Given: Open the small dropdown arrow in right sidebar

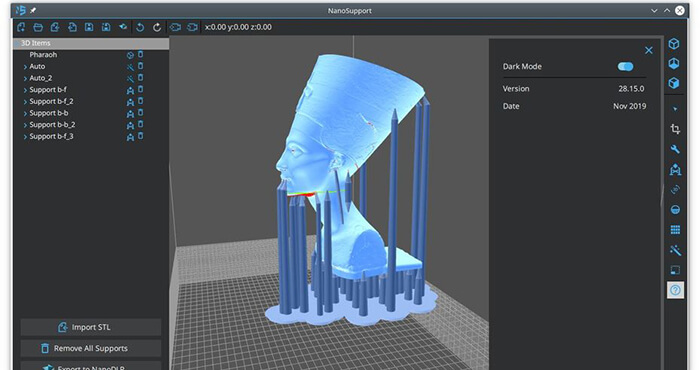Looking at the screenshot, I should [x=675, y=109].
